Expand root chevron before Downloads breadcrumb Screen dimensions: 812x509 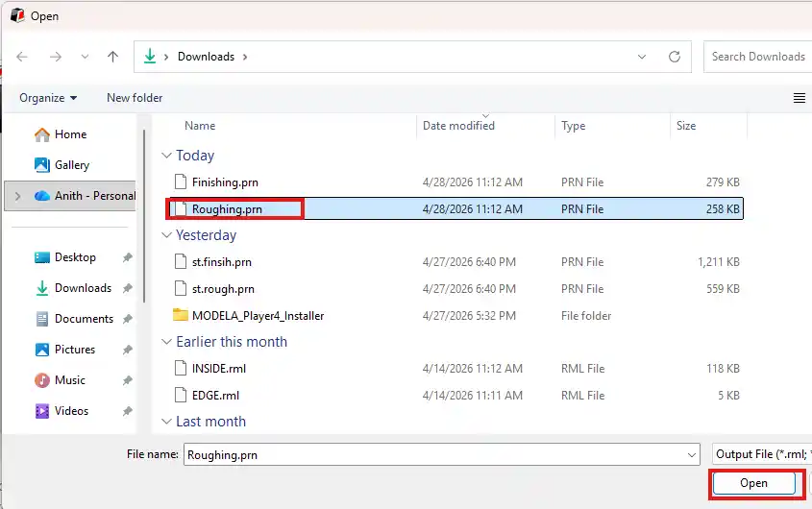166,57
